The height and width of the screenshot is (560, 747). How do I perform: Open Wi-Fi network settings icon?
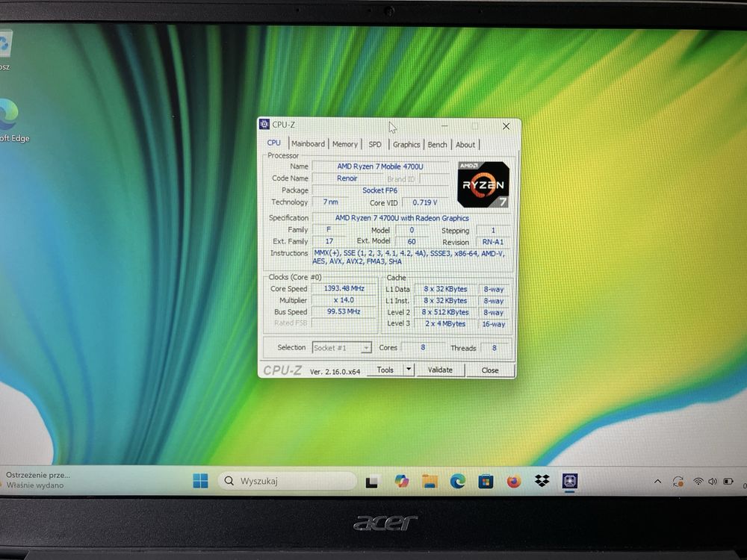pyautogui.click(x=698, y=482)
